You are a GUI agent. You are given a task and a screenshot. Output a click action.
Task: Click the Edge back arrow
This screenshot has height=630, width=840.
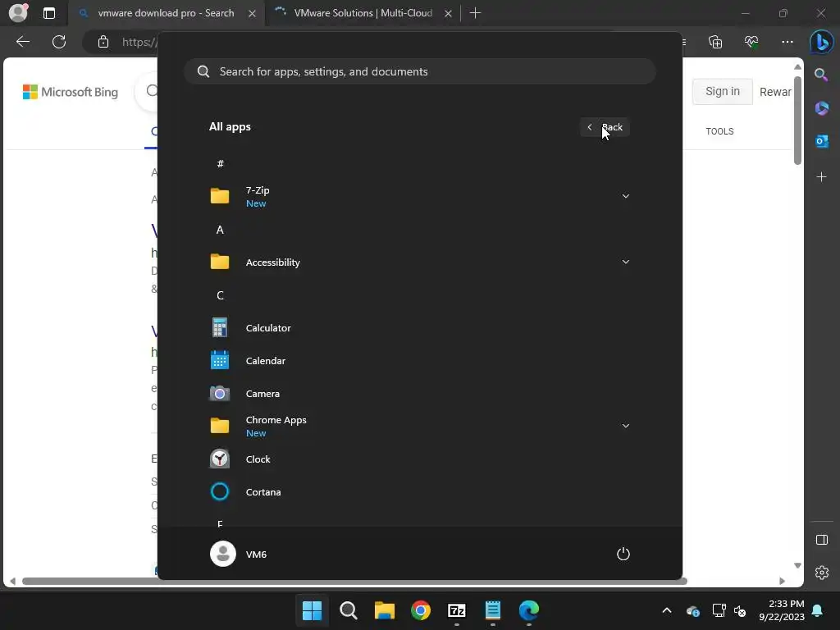22,42
